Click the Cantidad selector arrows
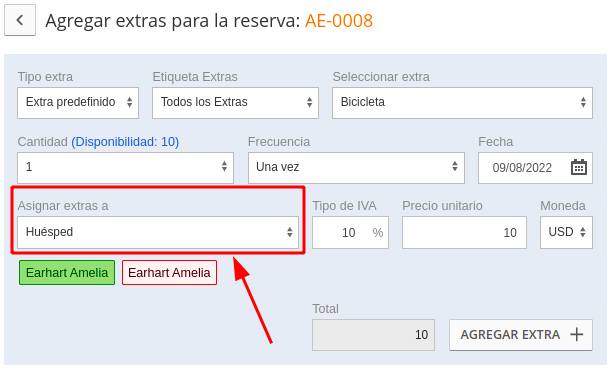 click(x=224, y=166)
